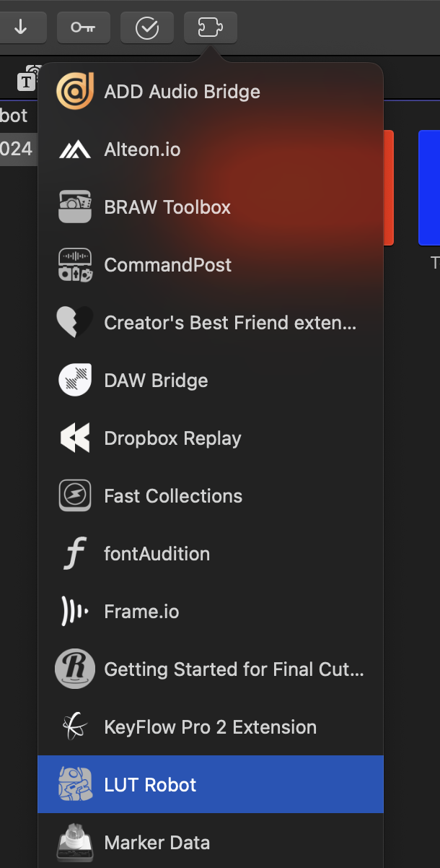Open the Keyword Editor key button
The width and height of the screenshot is (440, 868).
tap(83, 27)
